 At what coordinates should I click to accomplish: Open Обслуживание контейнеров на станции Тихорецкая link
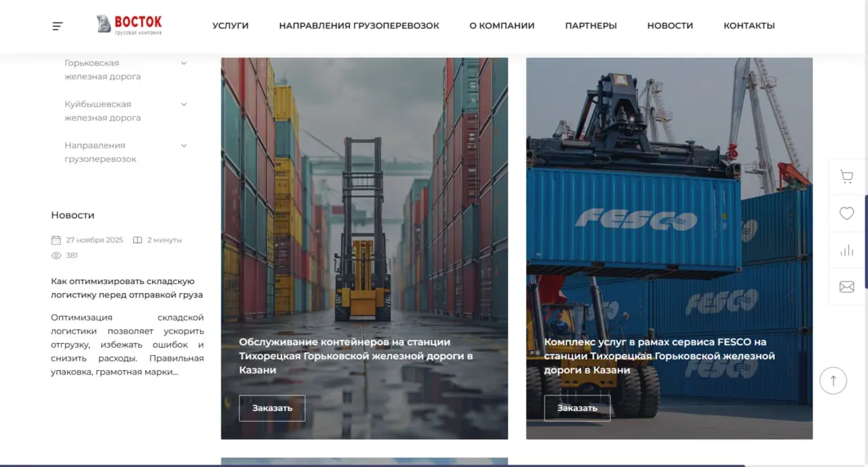[356, 356]
